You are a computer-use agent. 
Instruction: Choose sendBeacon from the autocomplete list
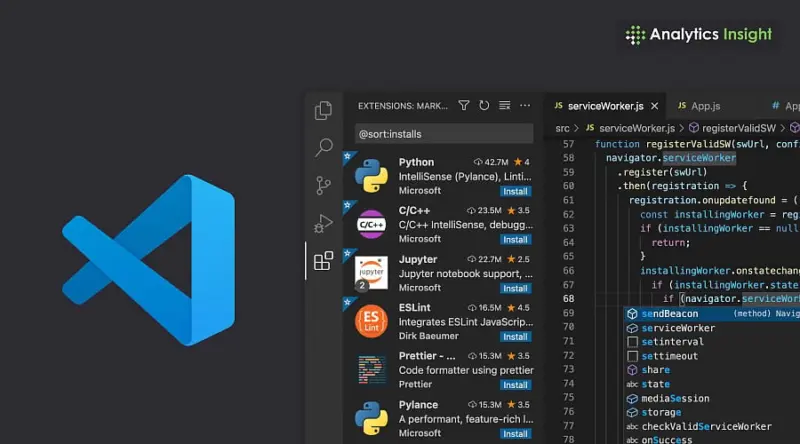(670, 313)
